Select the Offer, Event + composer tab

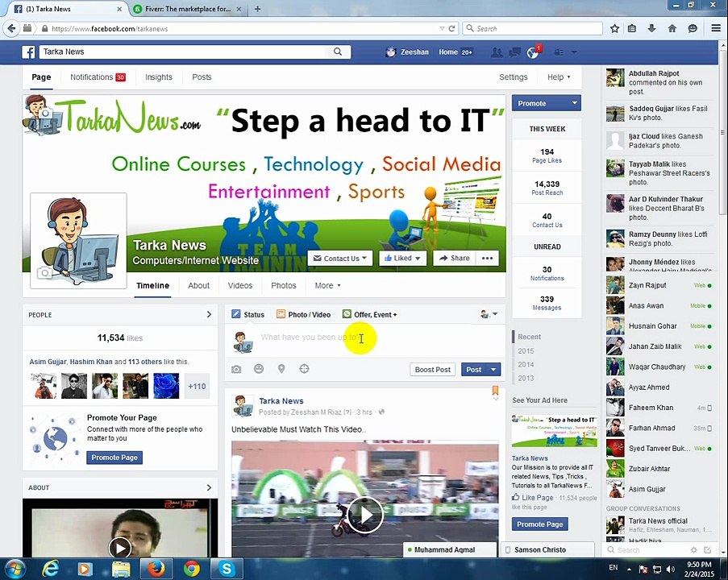369,315
